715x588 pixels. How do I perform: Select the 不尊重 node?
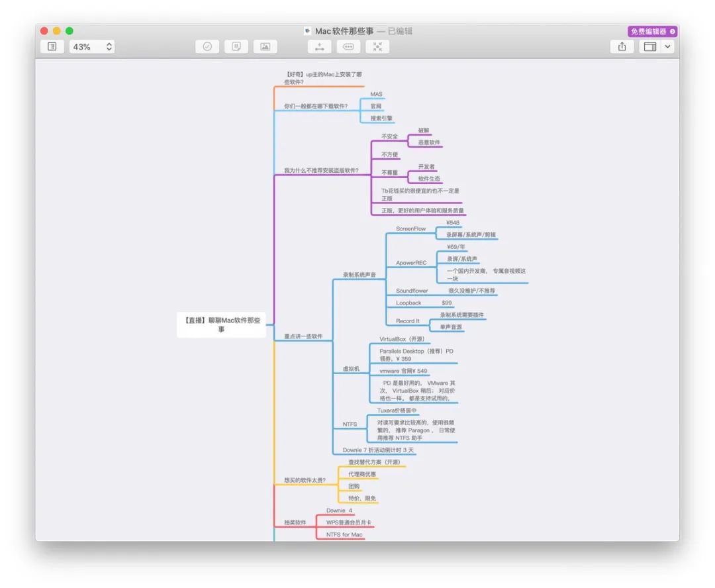pyautogui.click(x=389, y=173)
